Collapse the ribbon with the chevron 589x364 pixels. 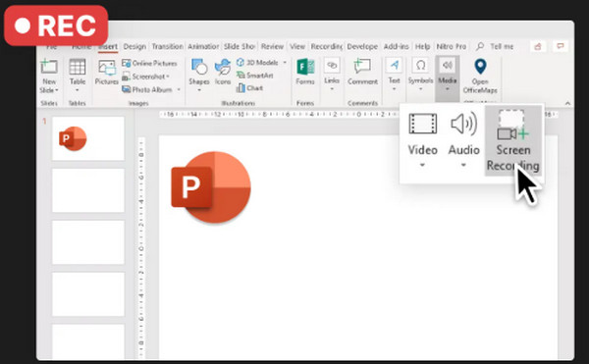pos(567,103)
